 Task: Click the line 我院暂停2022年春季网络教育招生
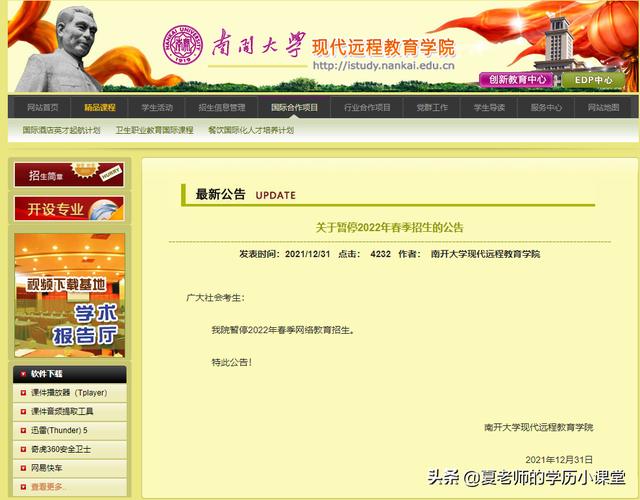(x=282, y=330)
